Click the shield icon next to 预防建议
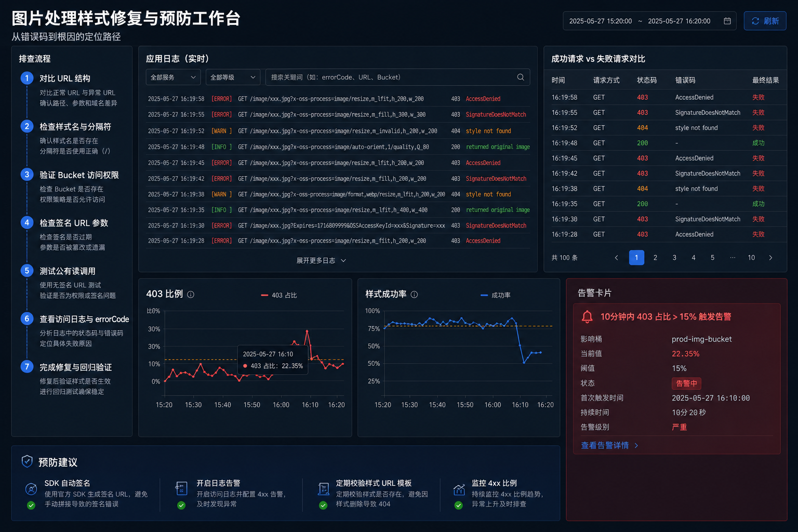 (27, 461)
